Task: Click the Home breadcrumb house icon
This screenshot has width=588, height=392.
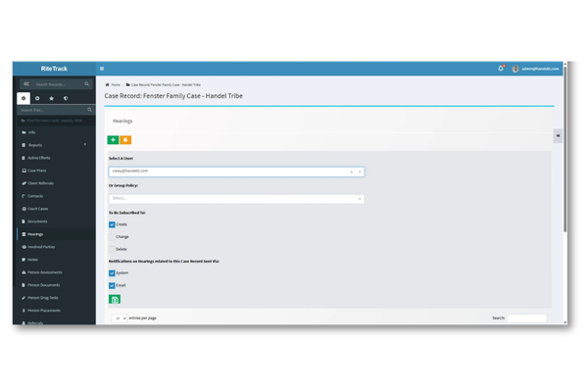Action: pos(107,85)
